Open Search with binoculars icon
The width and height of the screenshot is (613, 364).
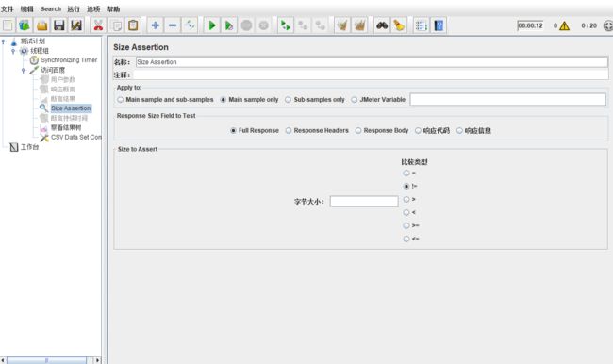pyautogui.click(x=382, y=25)
